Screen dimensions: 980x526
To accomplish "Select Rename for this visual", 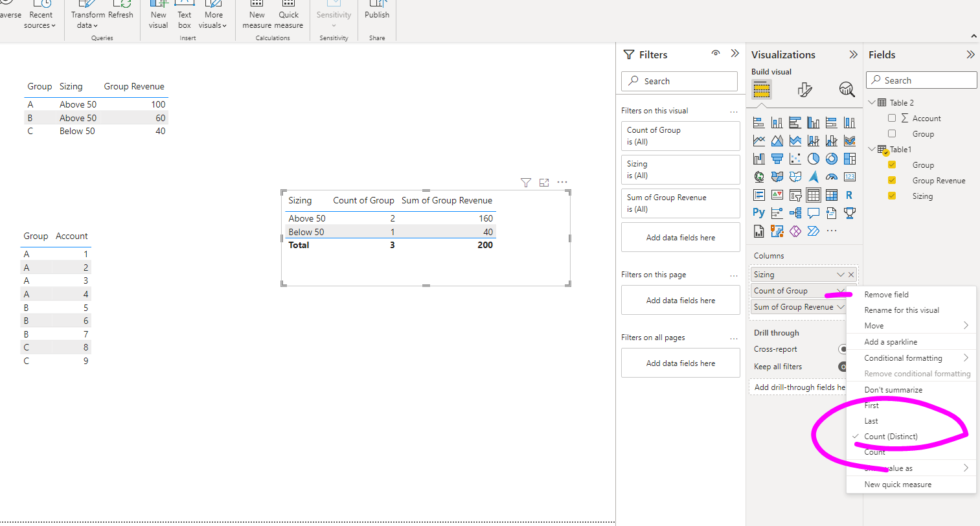I will [911, 310].
